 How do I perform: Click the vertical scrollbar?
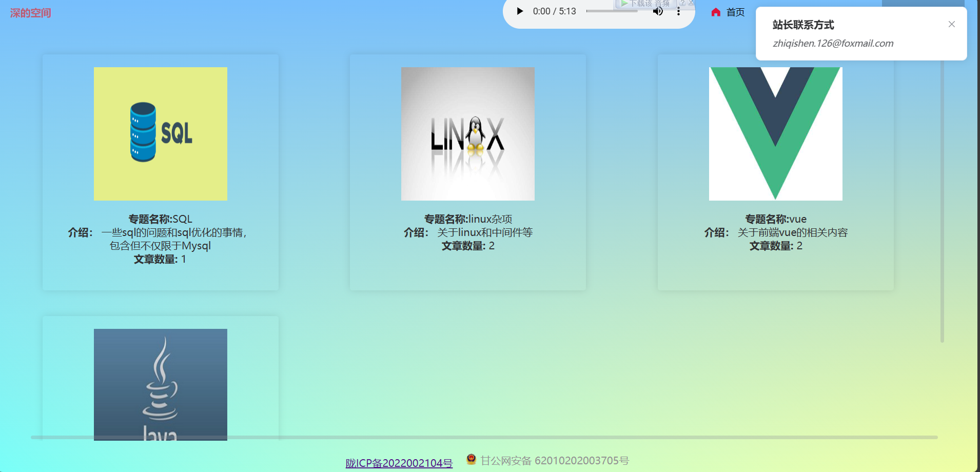coord(942,200)
